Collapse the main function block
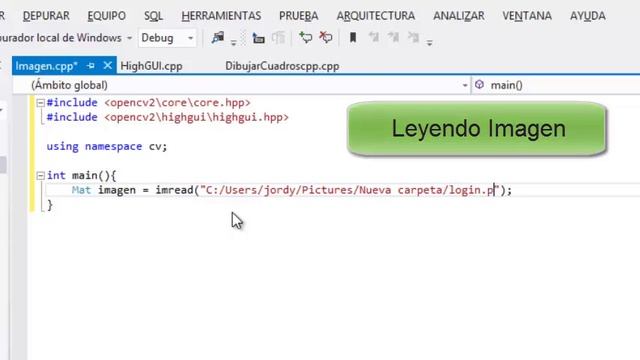This screenshot has width=640, height=360. (x=40, y=176)
